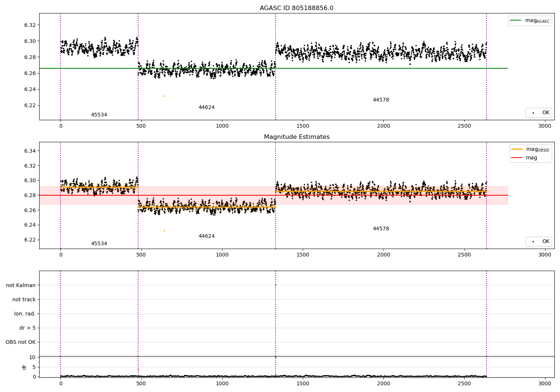This screenshot has height=392, width=560.
Task: Click the Ion. rad. axis label
Action: pos(25,314)
